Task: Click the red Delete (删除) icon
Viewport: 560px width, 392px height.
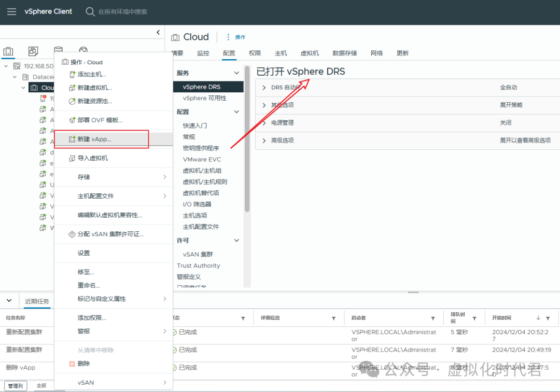Action: coord(72,363)
